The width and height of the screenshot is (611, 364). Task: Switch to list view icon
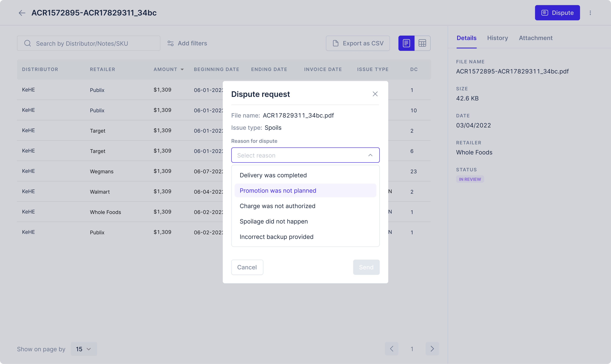pos(406,43)
